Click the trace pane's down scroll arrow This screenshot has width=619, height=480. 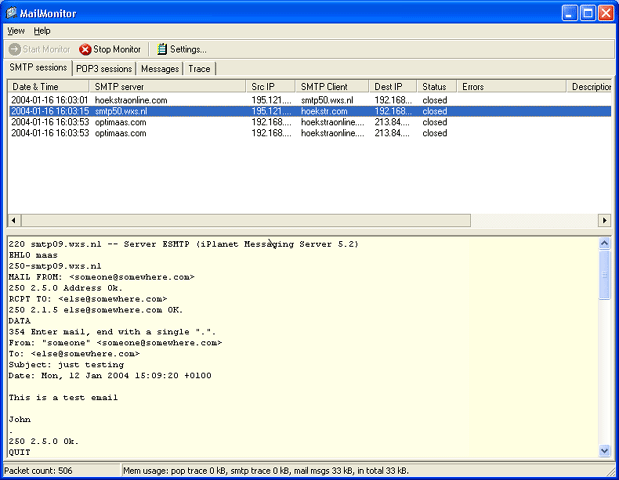(604, 450)
